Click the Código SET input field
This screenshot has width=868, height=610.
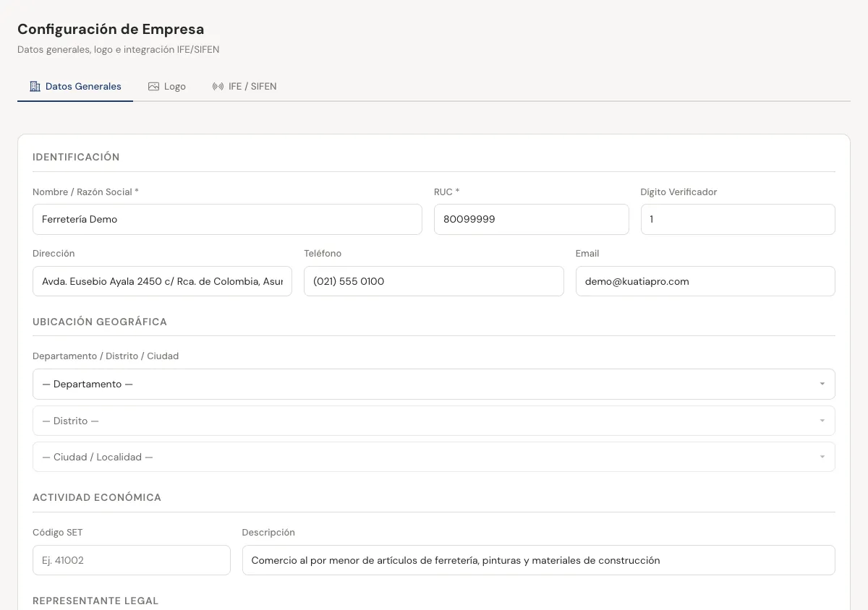click(x=132, y=560)
